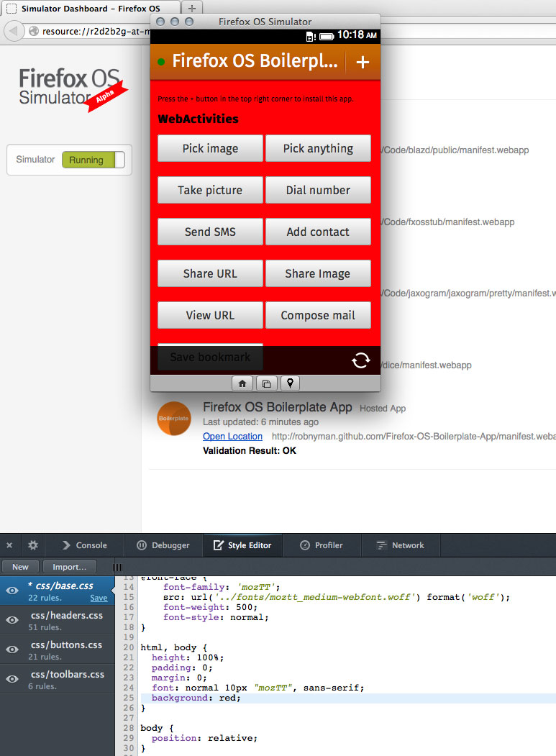Screen dimensions: 556x756
Task: Click the SIM card status icon
Action: click(311, 36)
